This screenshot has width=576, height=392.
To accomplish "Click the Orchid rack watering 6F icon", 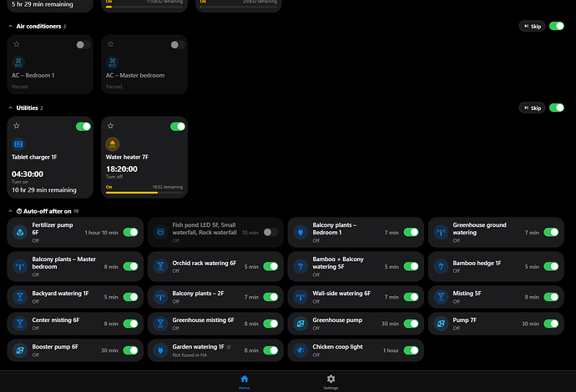I will tap(160, 266).
